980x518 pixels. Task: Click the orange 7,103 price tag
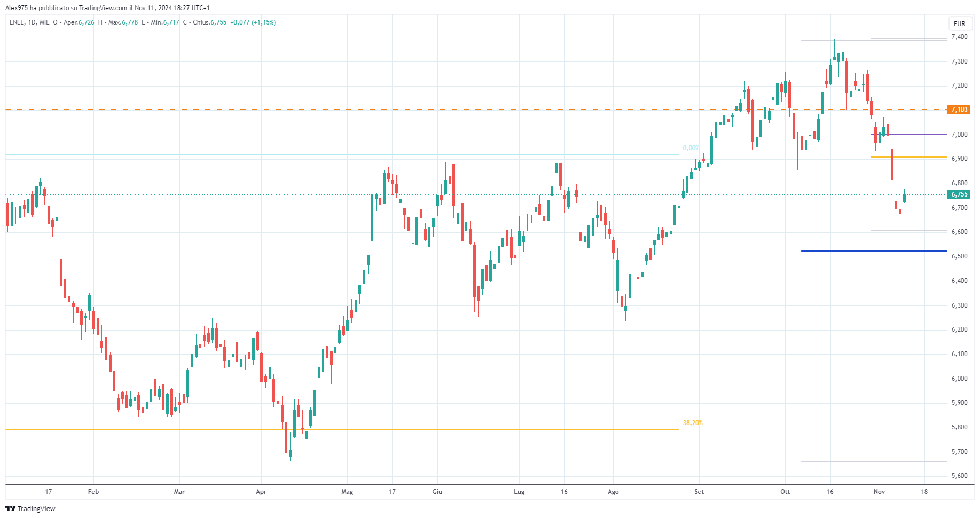tap(959, 109)
